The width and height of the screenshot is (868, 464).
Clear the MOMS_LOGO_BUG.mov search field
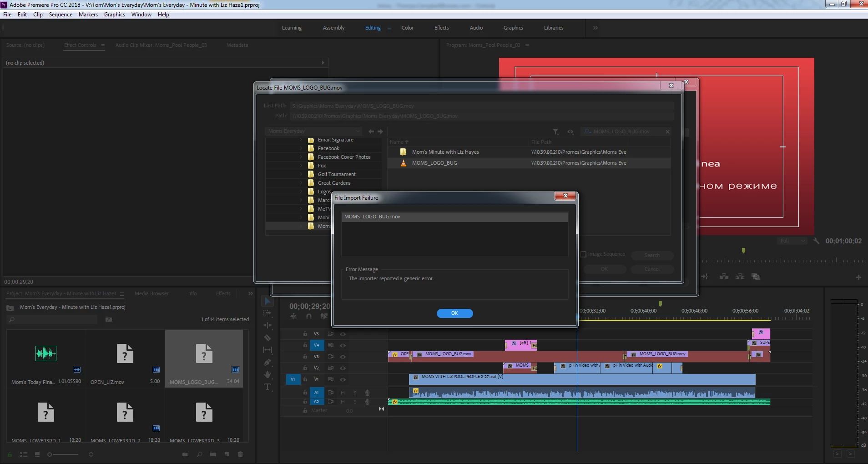[667, 131]
